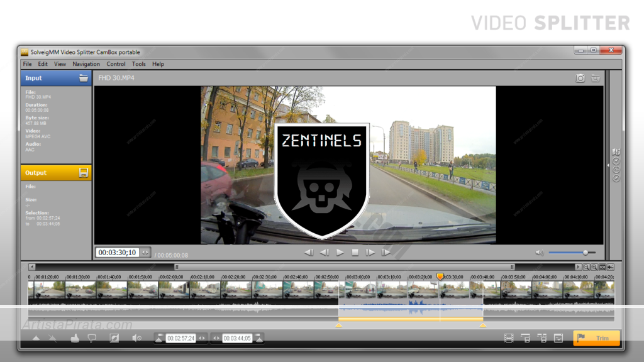Open the Tools menu
644x362 pixels.
pos(139,64)
